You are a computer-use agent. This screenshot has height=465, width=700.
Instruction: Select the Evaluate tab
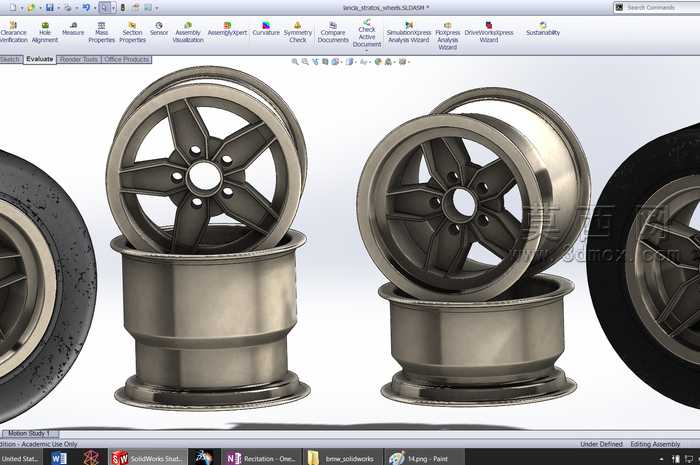[39, 59]
